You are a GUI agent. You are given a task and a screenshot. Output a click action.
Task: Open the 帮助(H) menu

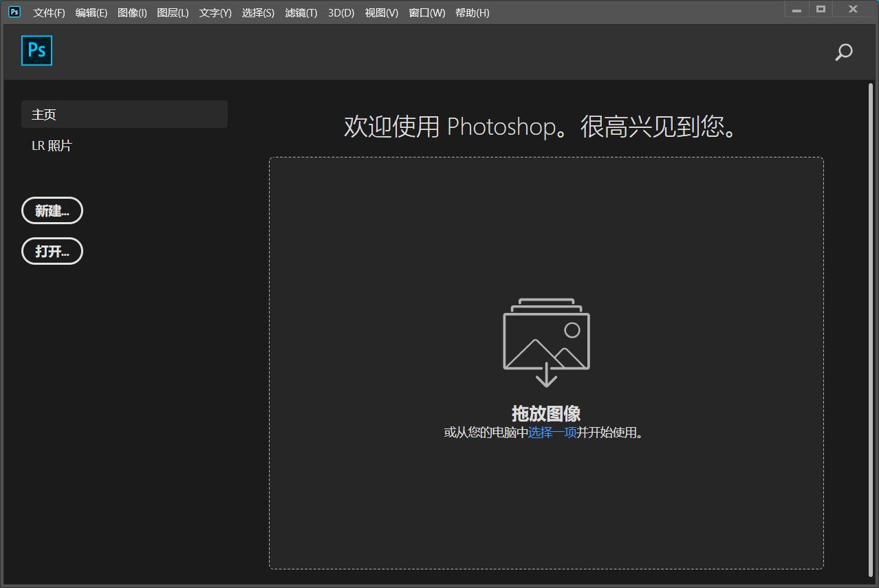pos(472,13)
